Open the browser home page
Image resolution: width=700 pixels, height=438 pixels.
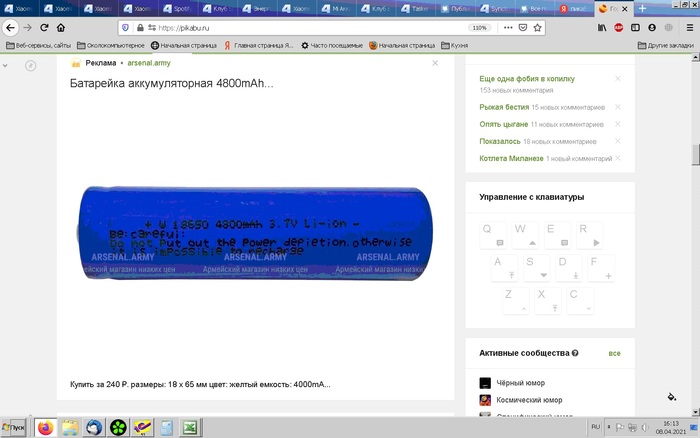click(x=61, y=28)
